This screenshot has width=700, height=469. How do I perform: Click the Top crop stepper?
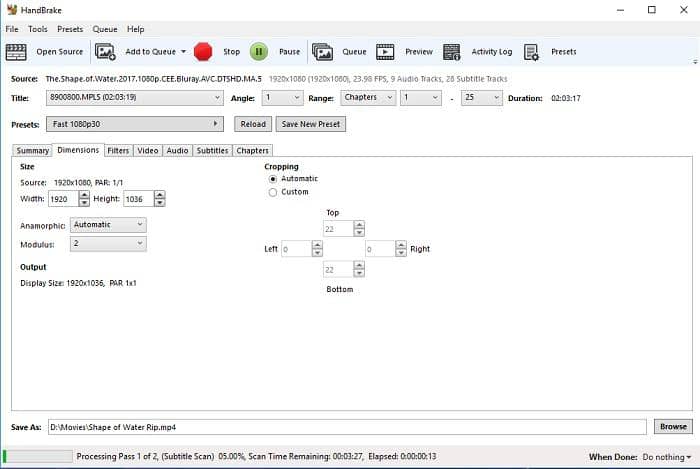click(359, 228)
